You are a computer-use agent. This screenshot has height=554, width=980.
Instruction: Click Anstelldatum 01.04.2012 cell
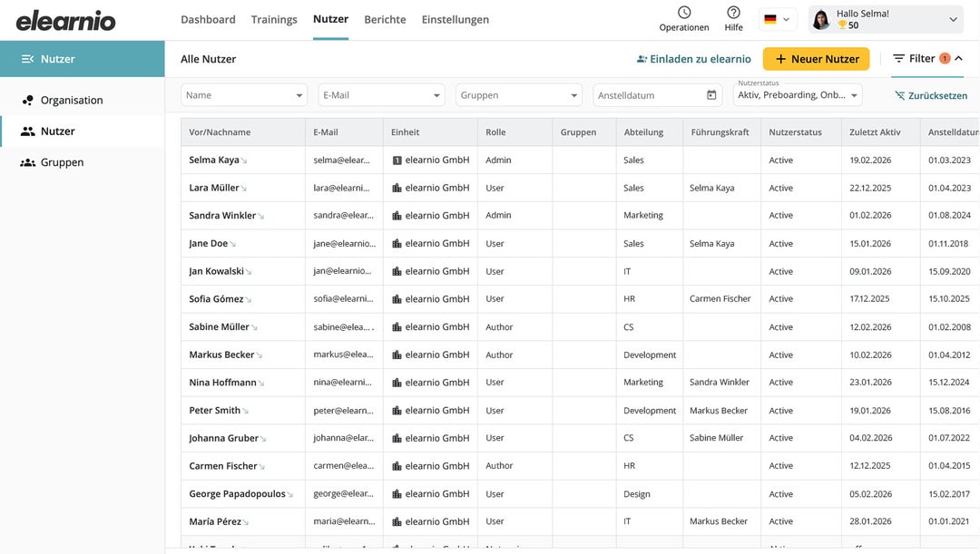(949, 355)
